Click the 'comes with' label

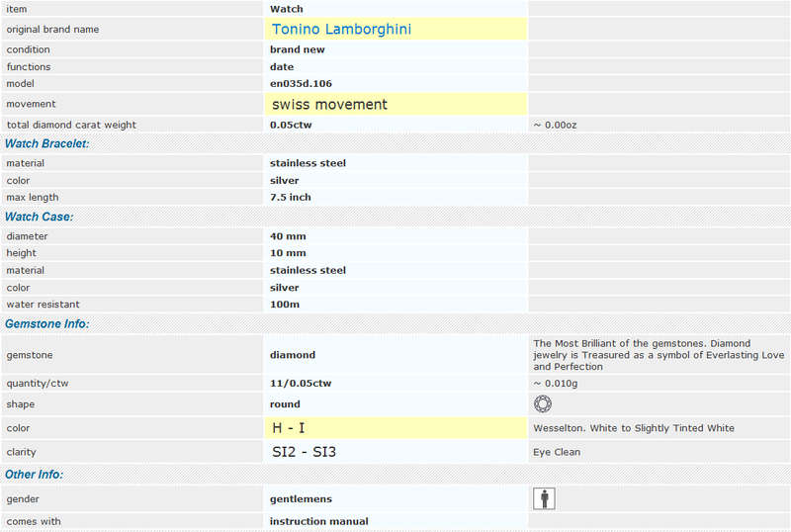pos(34,521)
